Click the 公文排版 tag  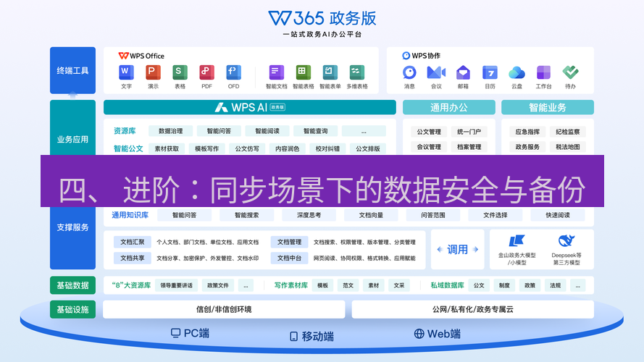tap(367, 148)
